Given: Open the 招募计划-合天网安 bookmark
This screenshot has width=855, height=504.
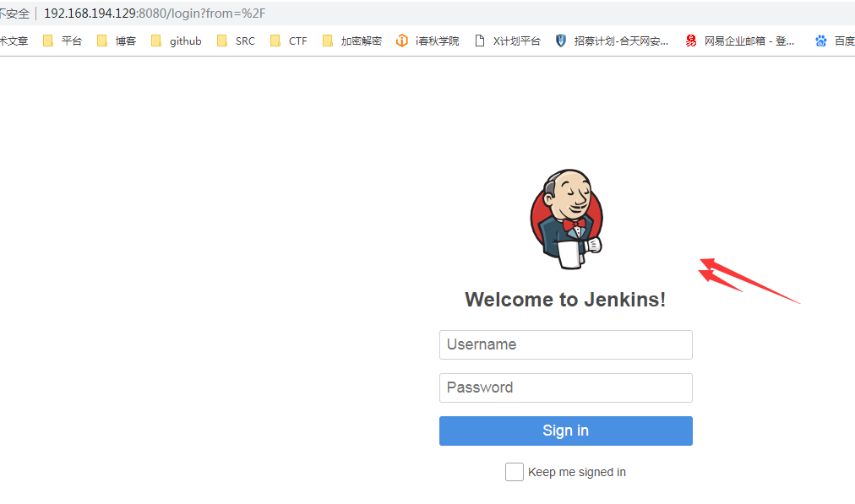Looking at the screenshot, I should tap(612, 41).
